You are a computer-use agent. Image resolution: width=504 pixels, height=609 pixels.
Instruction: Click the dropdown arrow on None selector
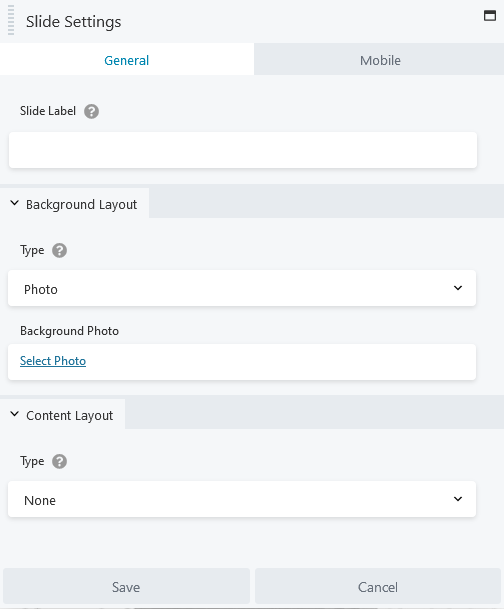[x=458, y=499]
